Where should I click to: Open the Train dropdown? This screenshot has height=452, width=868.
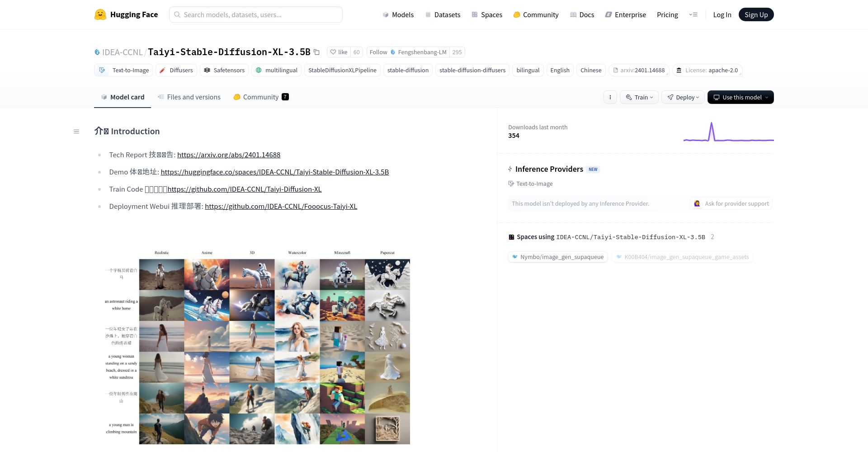639,97
